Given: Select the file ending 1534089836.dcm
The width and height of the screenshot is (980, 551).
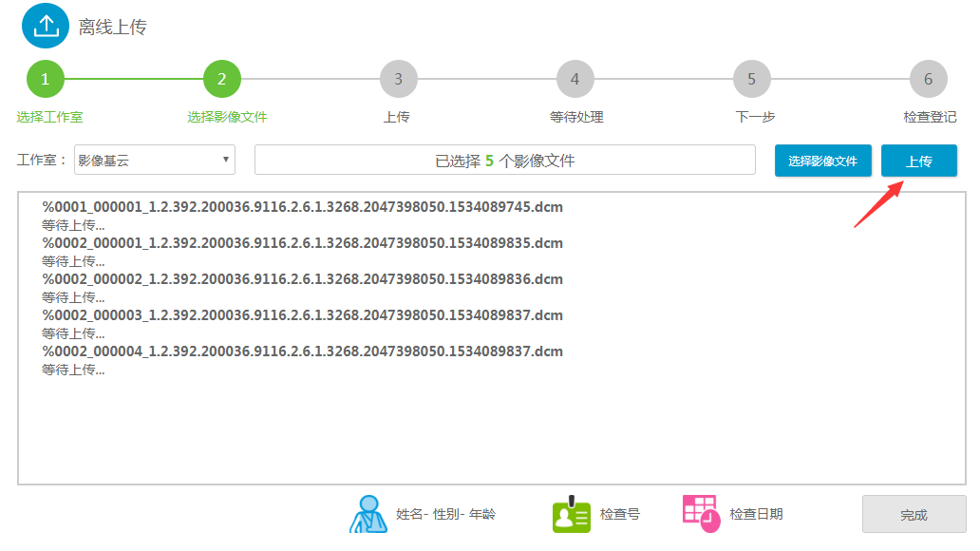Looking at the screenshot, I should (x=303, y=279).
